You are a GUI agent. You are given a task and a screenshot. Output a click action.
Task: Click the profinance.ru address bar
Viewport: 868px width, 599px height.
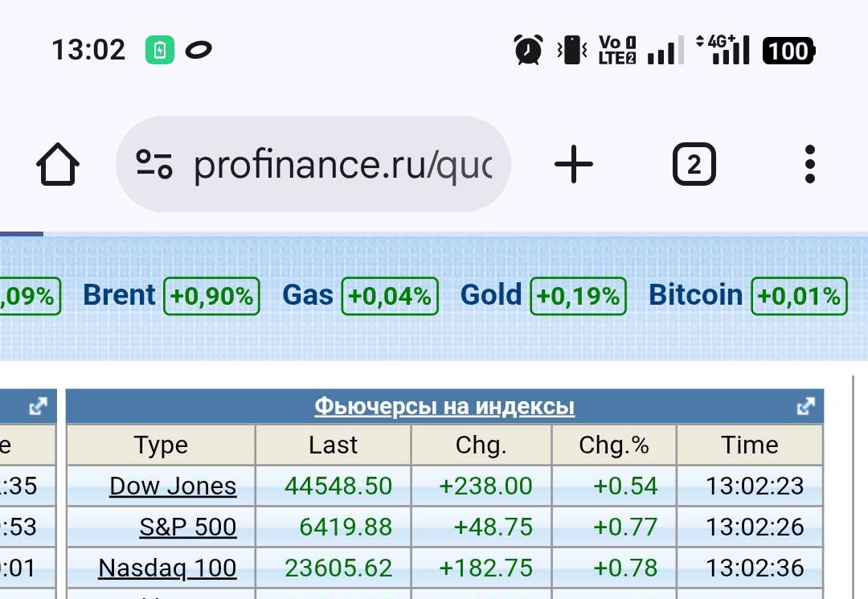pyautogui.click(x=342, y=165)
